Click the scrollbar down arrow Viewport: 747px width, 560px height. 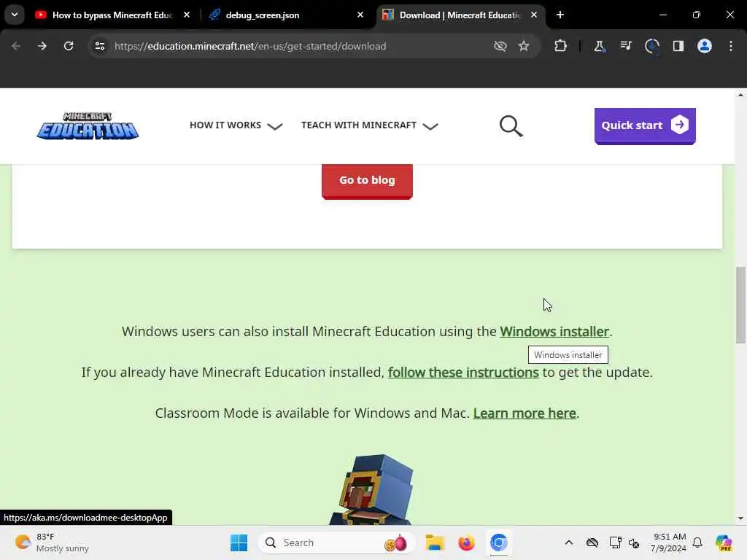[740, 518]
